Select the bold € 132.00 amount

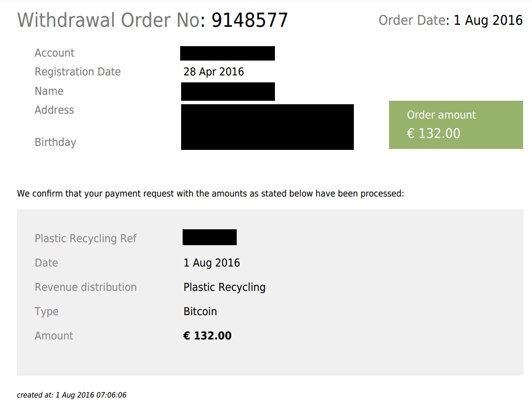207,336
